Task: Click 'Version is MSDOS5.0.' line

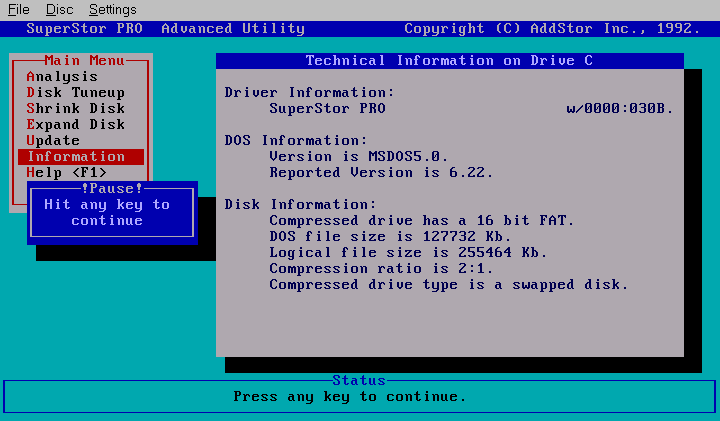Action: click(359, 157)
